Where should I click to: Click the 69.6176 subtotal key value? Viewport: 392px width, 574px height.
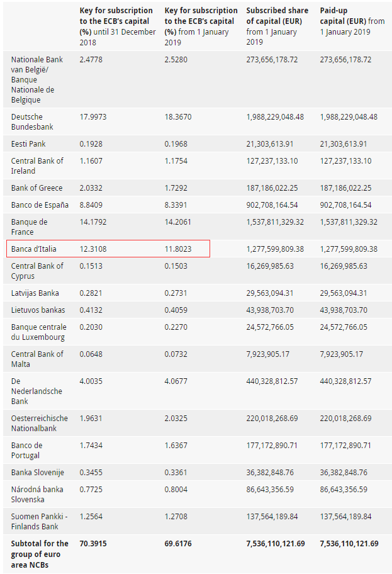(x=179, y=543)
